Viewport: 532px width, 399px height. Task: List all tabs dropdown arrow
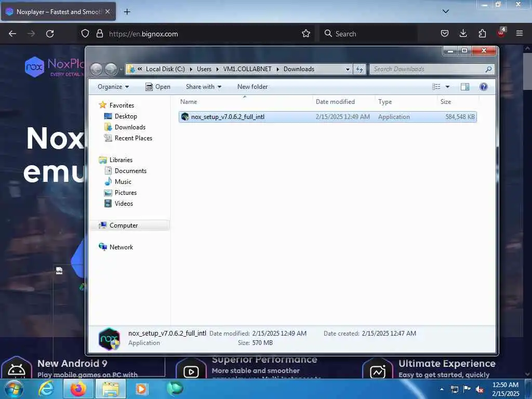[446, 11]
